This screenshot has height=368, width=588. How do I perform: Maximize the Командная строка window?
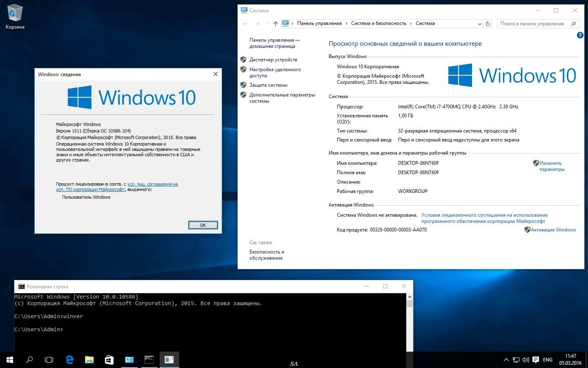385,286
